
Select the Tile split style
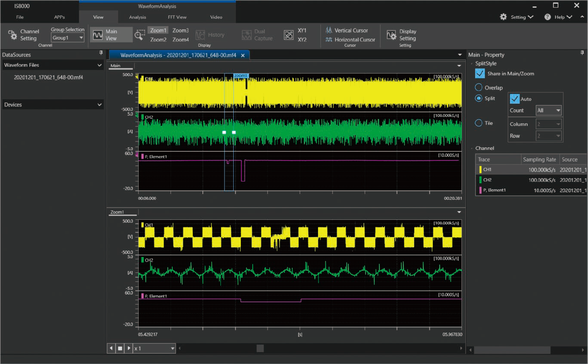pos(480,123)
